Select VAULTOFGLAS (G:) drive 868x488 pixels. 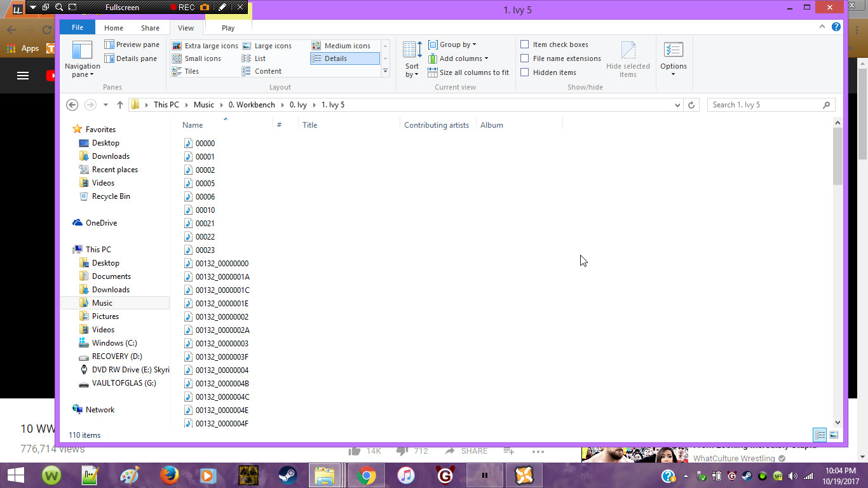pos(123,383)
